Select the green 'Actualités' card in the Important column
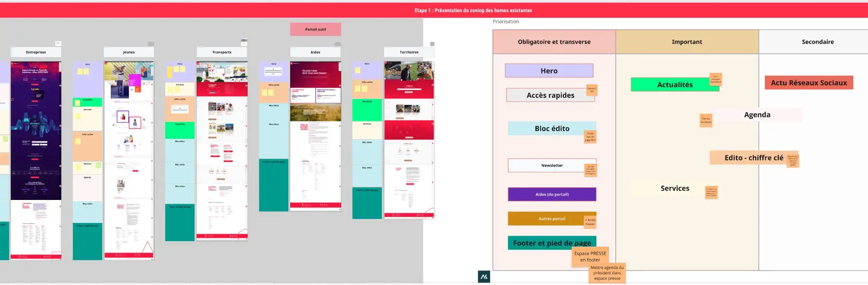Screen dimensions: 868x285 point(675,85)
